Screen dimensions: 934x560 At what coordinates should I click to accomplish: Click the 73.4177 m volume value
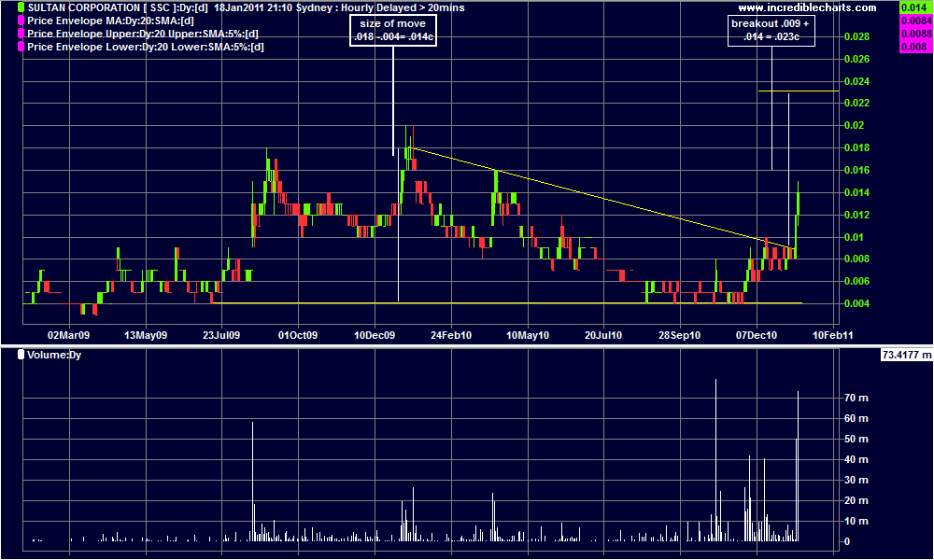[x=907, y=355]
